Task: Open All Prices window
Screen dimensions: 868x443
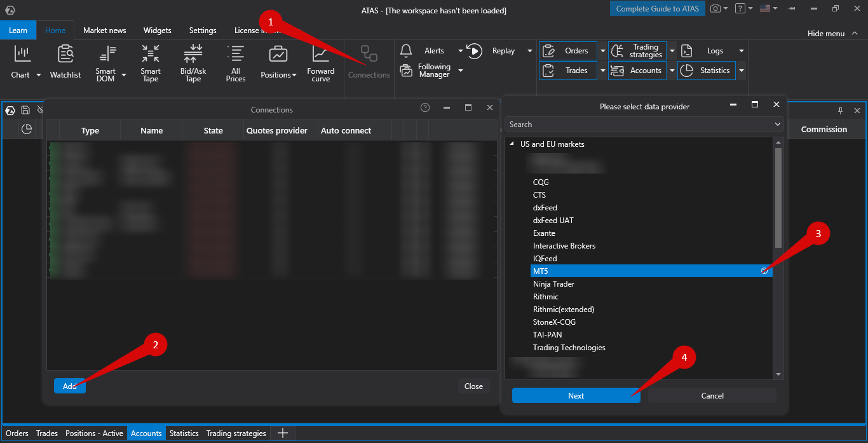Action: (x=236, y=63)
